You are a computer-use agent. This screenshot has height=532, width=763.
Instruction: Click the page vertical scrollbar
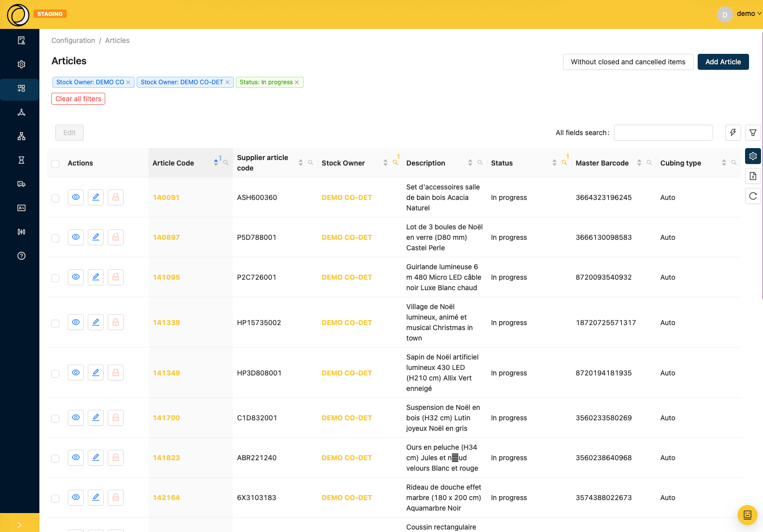tap(762, 165)
